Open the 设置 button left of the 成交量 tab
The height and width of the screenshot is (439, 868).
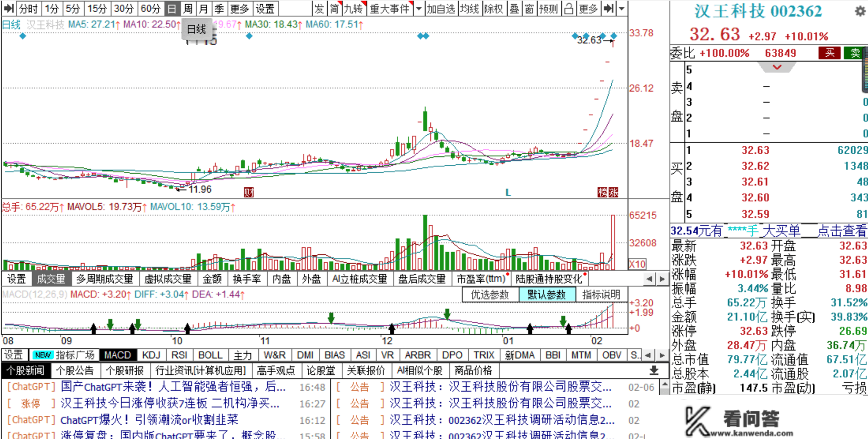pyautogui.click(x=16, y=278)
